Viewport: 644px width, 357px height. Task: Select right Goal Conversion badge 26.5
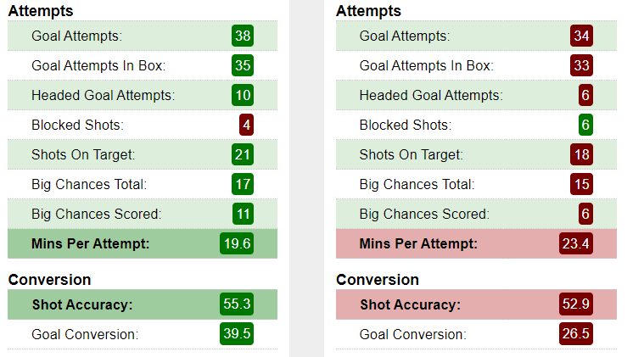575,333
